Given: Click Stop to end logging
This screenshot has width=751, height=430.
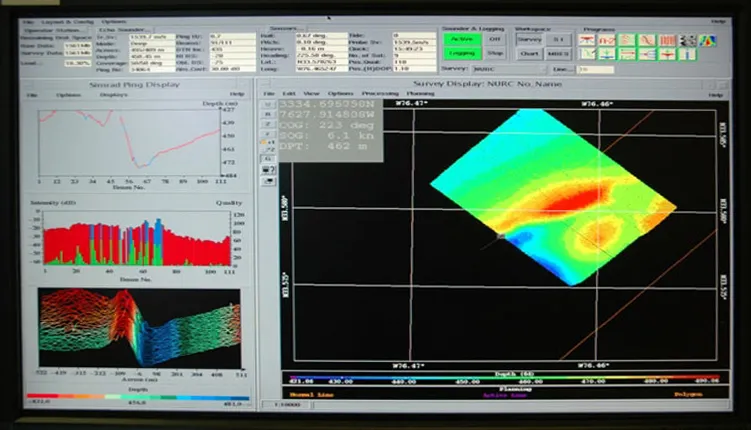Looking at the screenshot, I should tap(495, 53).
